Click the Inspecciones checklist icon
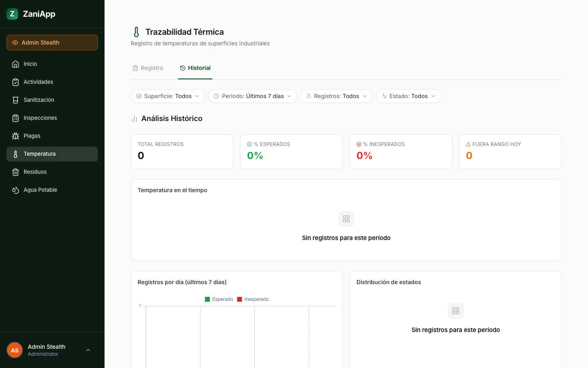Image resolution: width=588 pixels, height=368 pixels. pos(16,118)
